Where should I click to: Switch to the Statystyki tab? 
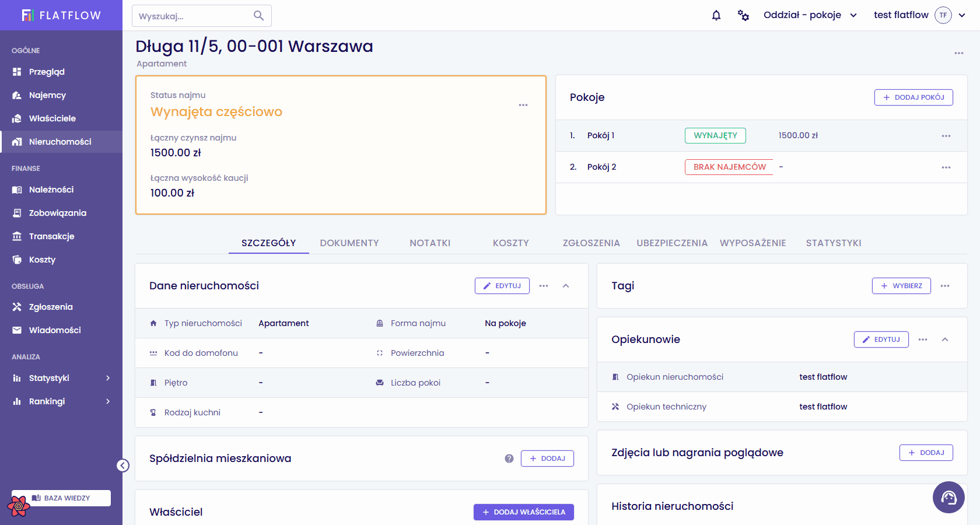(834, 243)
